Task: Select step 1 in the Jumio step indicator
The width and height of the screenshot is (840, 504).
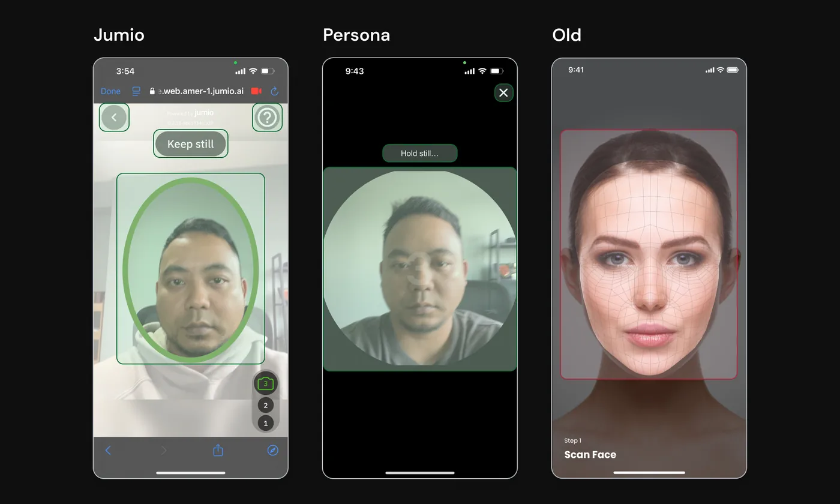Action: click(x=266, y=423)
